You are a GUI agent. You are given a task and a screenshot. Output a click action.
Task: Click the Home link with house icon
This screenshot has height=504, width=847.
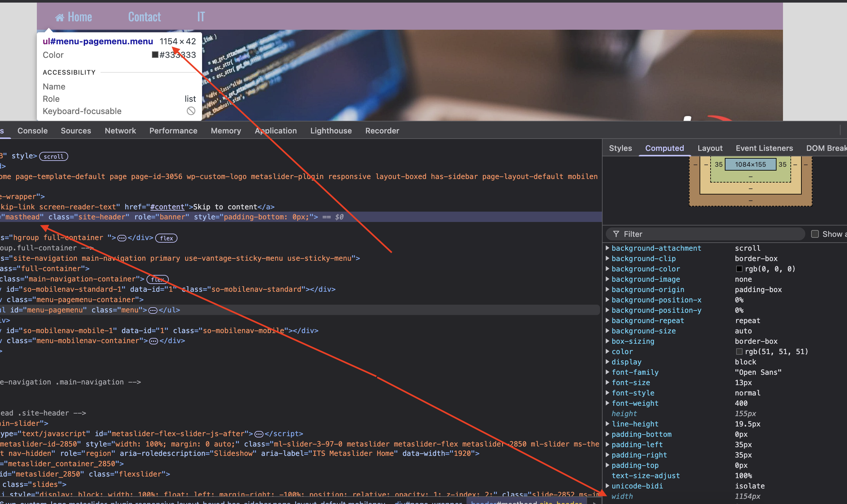[x=73, y=17]
